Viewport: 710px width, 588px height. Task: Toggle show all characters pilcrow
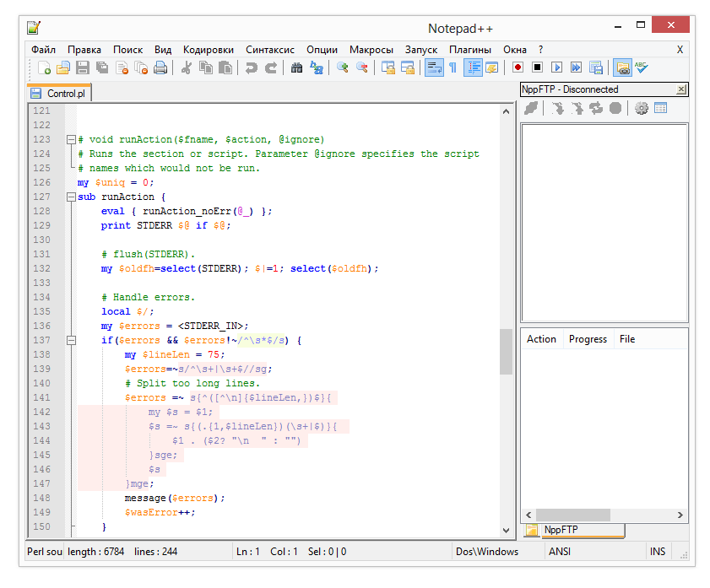click(453, 68)
